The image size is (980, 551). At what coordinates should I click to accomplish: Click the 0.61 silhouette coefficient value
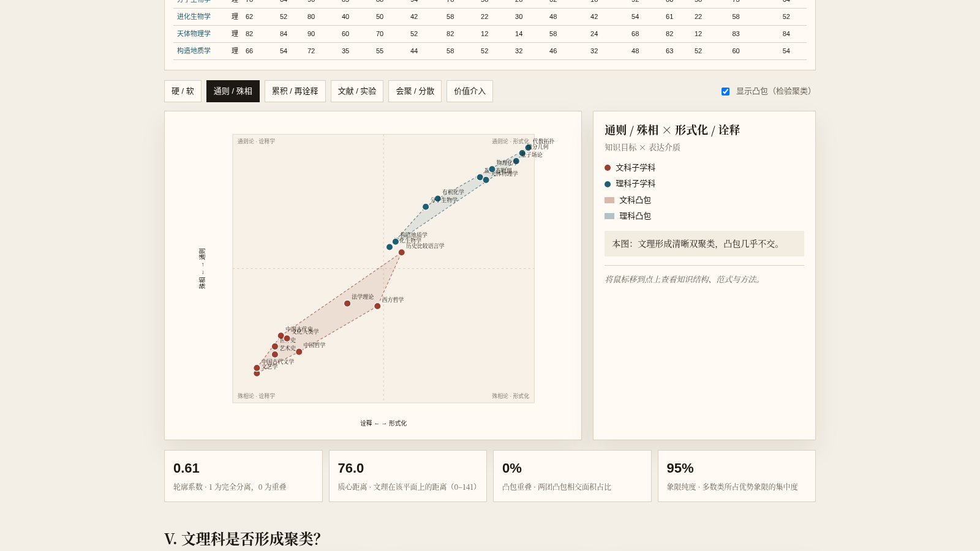tap(186, 468)
